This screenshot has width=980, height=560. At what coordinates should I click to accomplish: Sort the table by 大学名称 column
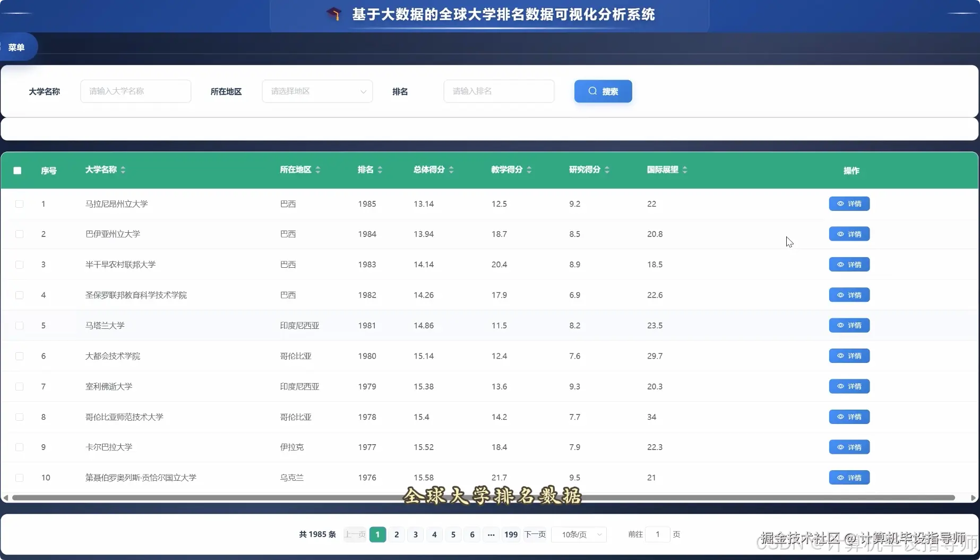pyautogui.click(x=123, y=169)
